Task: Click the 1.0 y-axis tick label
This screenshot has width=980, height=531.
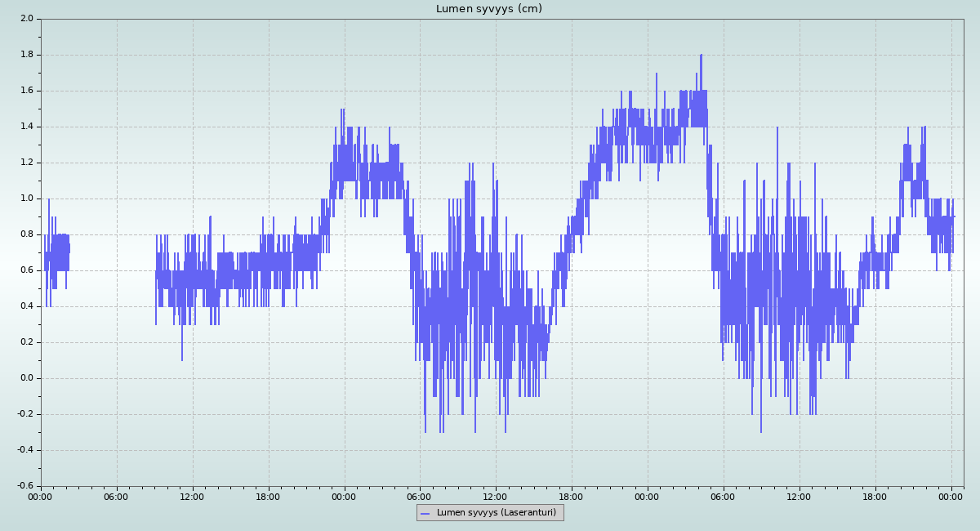Action: pyautogui.click(x=26, y=199)
